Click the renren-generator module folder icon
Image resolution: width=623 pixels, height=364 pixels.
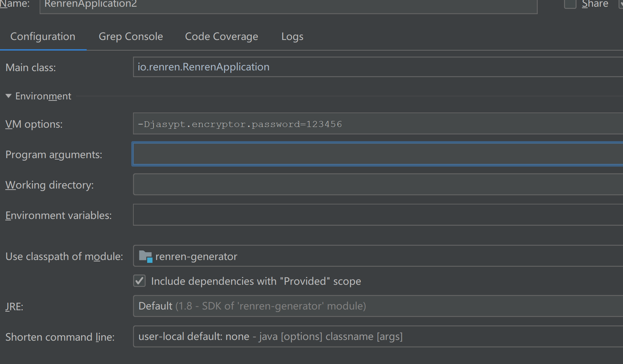tap(145, 256)
